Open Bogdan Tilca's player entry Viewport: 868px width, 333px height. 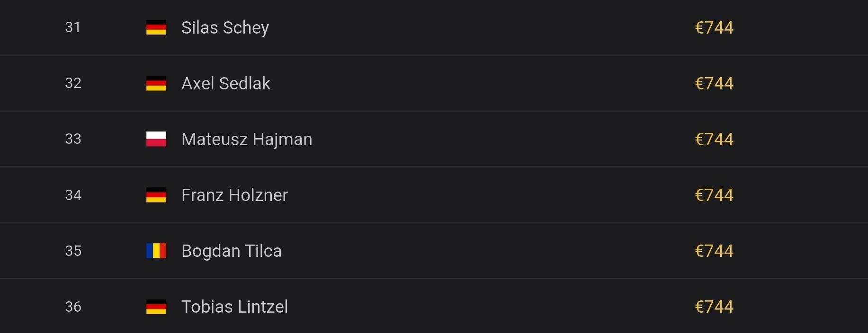click(232, 251)
